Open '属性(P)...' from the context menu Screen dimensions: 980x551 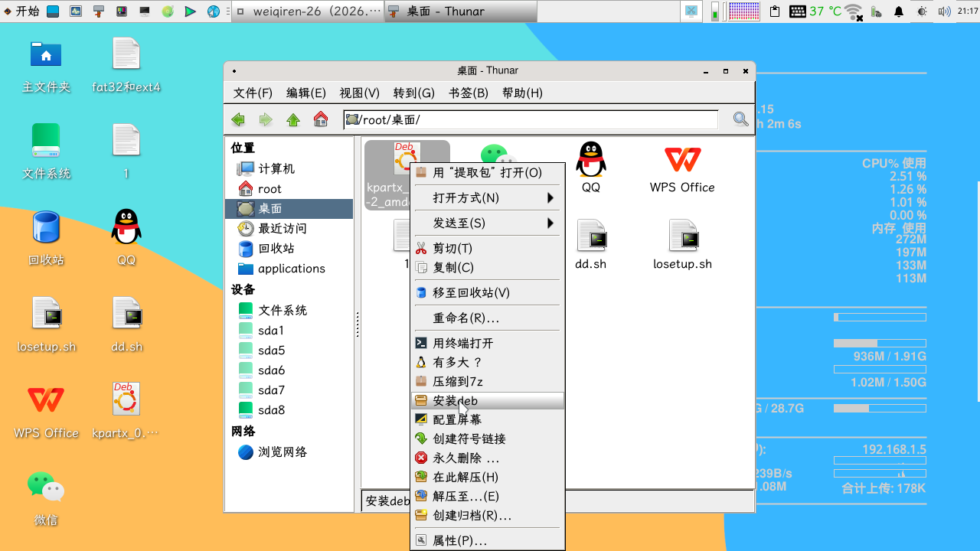(488, 540)
